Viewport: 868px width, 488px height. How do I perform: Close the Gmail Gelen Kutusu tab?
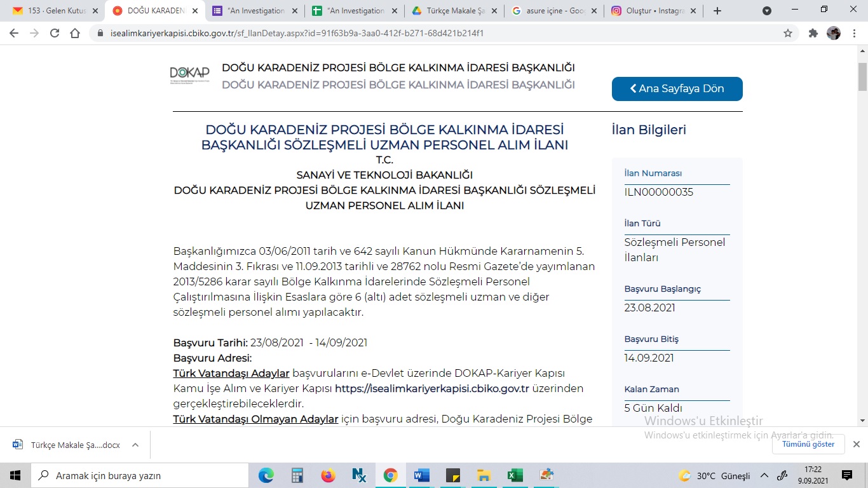[x=95, y=11]
